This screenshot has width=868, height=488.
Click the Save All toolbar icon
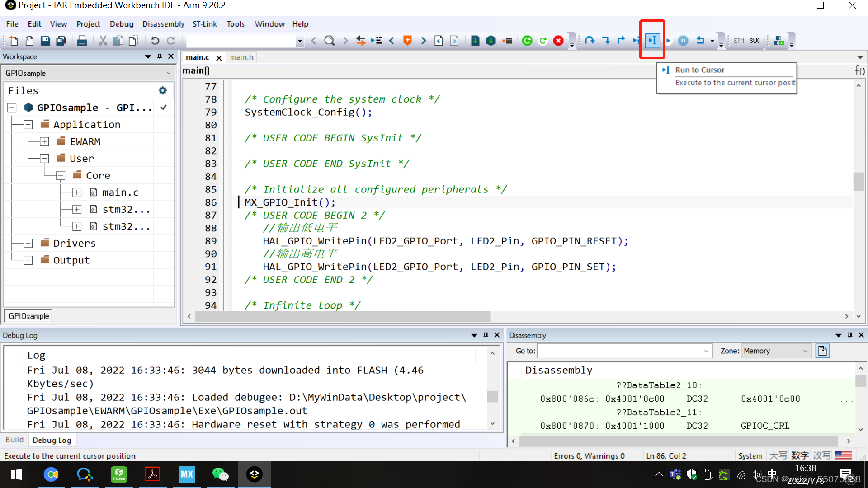click(x=61, y=41)
